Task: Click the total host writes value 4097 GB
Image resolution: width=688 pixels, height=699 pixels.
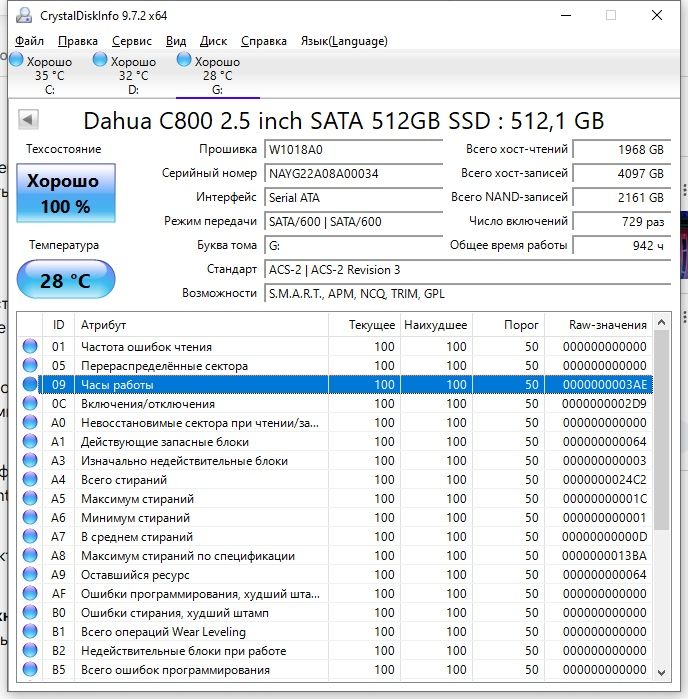Action: (622, 173)
